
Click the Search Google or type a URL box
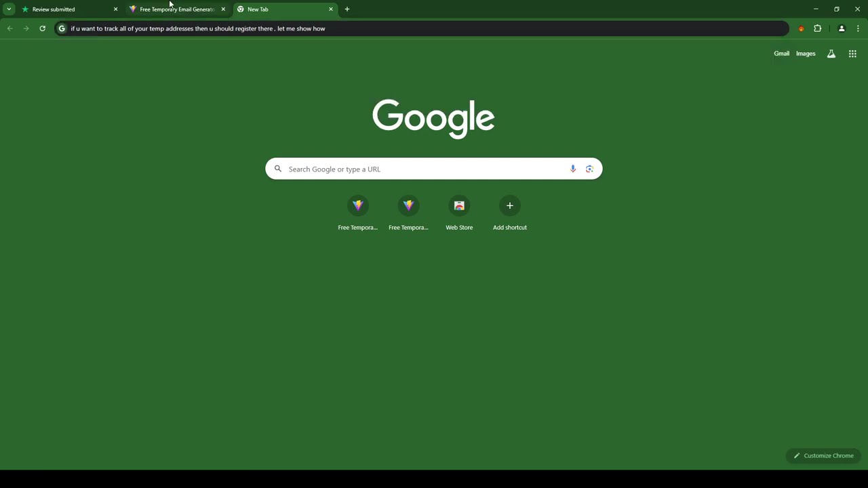click(x=434, y=169)
